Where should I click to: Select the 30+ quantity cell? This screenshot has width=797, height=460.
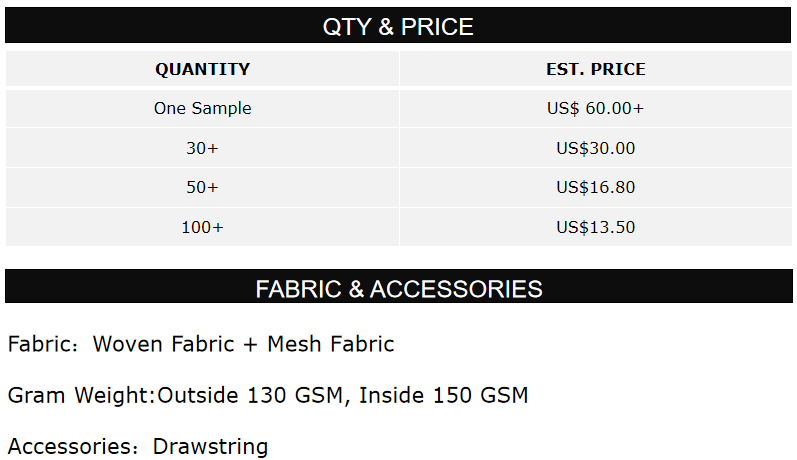(x=202, y=148)
